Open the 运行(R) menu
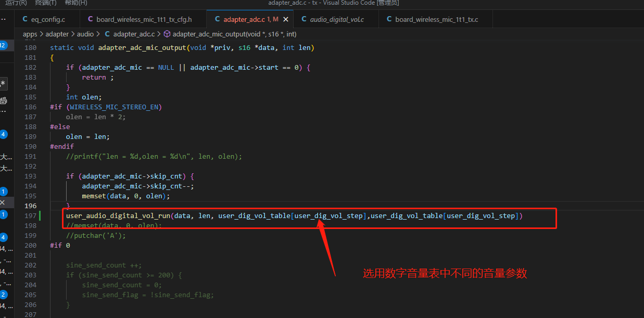Image resolution: width=644 pixels, height=318 pixels. click(16, 3)
